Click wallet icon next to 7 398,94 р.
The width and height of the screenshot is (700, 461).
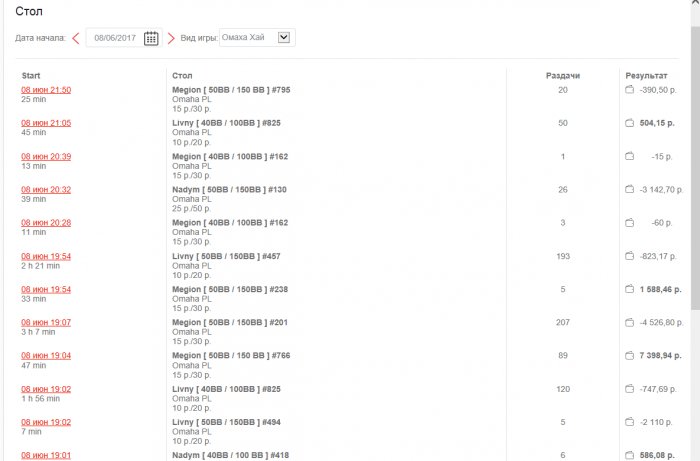[629, 355]
